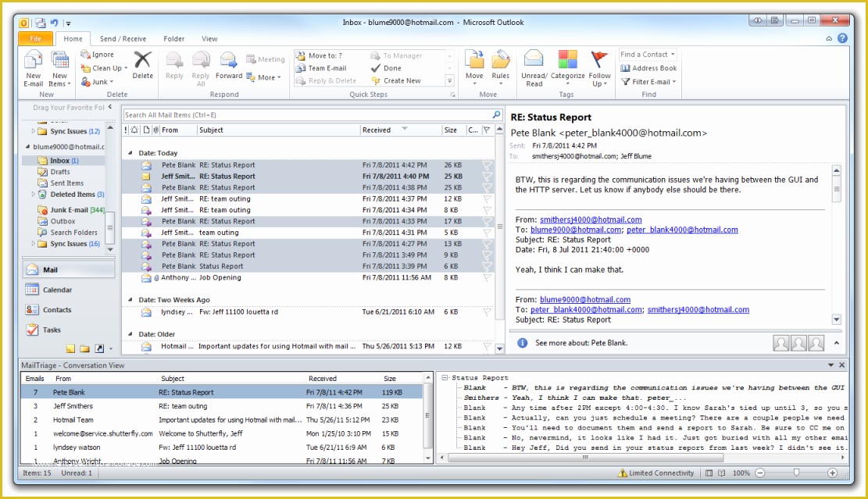Click the Reply All button
868x499 pixels.
pos(200,69)
